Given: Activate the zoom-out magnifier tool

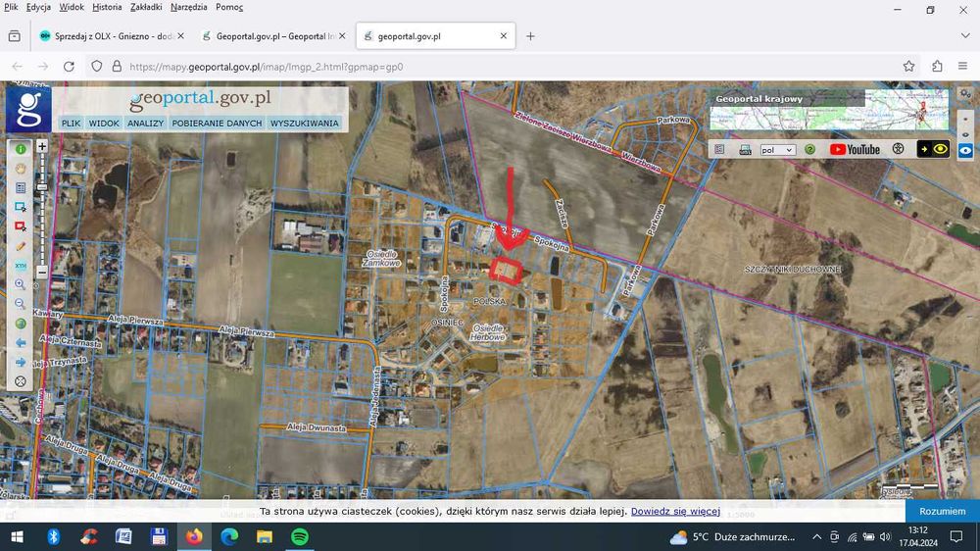Looking at the screenshot, I should click(x=21, y=304).
